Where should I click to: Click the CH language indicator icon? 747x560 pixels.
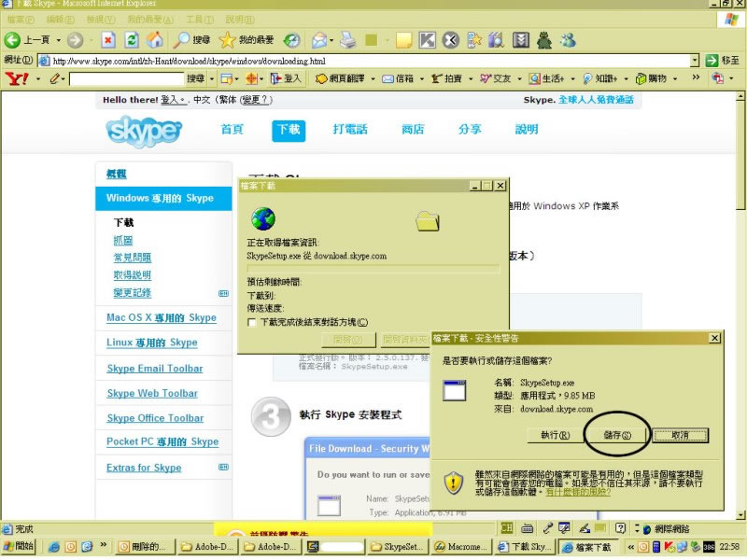tap(506, 527)
